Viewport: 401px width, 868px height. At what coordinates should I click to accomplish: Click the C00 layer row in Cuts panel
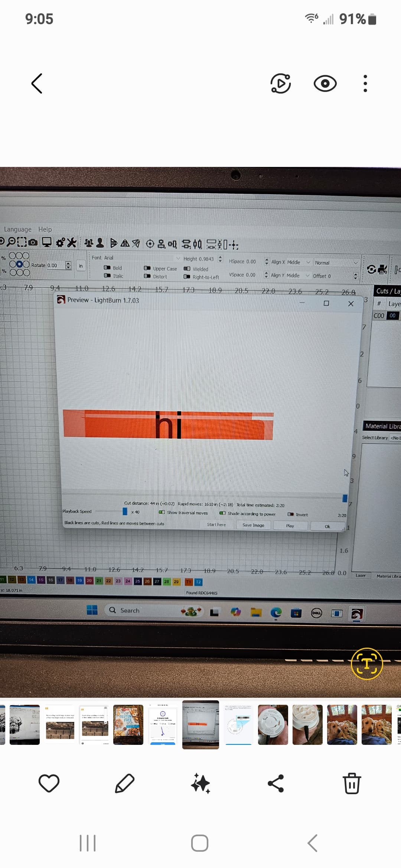[x=387, y=316]
